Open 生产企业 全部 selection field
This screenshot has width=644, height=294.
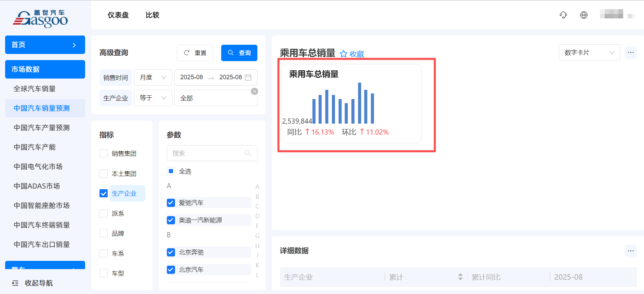(216, 98)
